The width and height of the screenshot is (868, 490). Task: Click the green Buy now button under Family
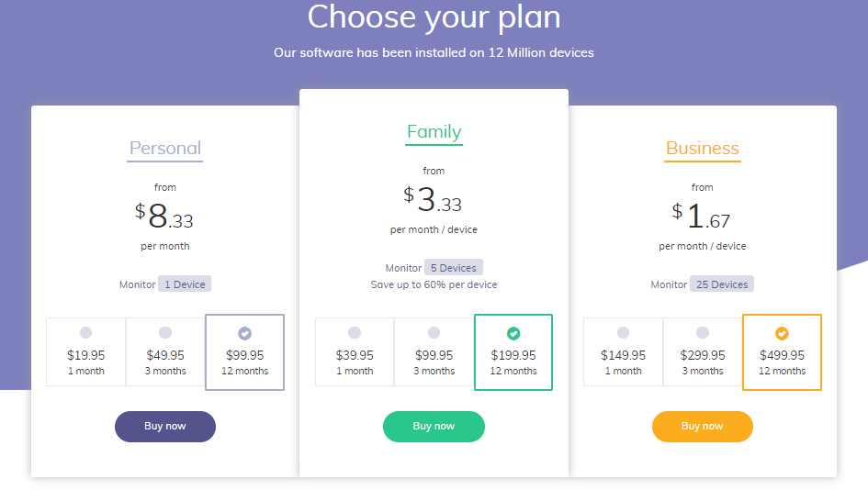434,427
